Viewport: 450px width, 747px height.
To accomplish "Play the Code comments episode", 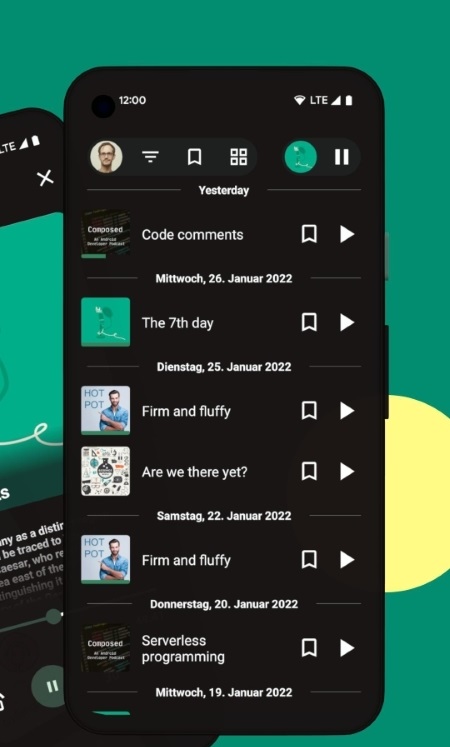I will pos(347,234).
